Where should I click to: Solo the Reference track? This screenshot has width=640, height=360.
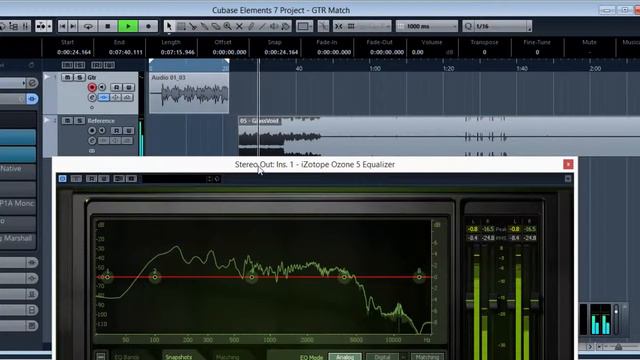[80, 121]
